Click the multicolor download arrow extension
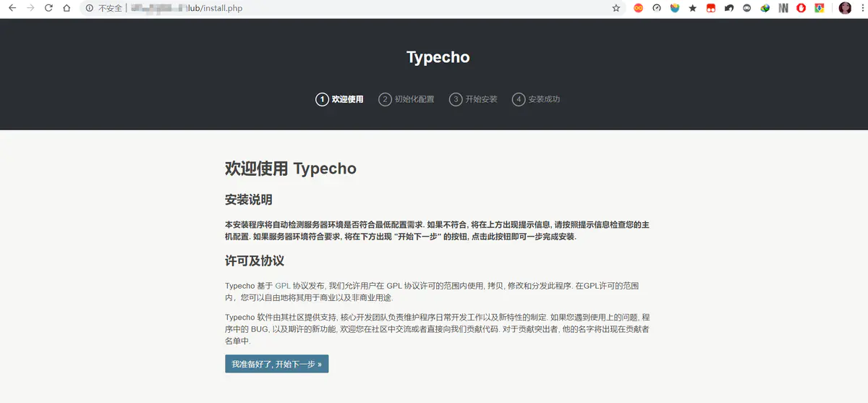 [820, 8]
